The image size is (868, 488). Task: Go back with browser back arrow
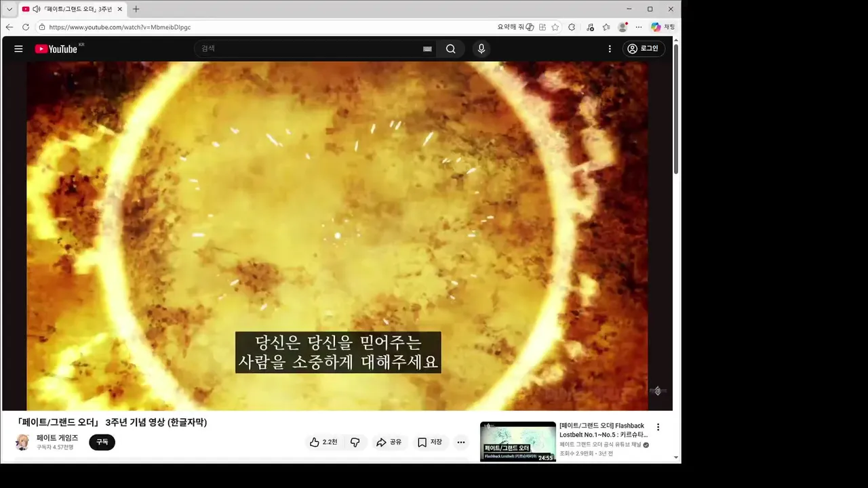click(9, 27)
